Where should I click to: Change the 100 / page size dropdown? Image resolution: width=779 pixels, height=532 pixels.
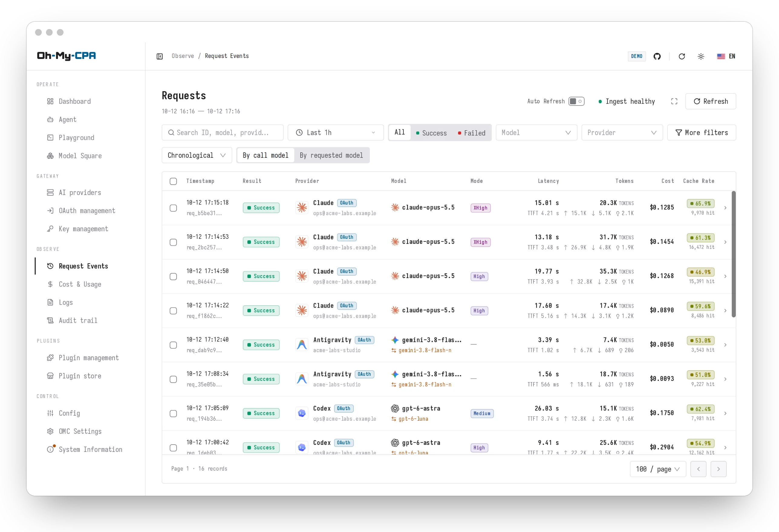pyautogui.click(x=658, y=469)
